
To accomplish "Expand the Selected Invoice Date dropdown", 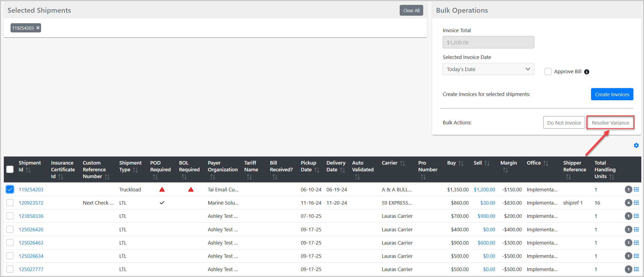I will point(488,69).
